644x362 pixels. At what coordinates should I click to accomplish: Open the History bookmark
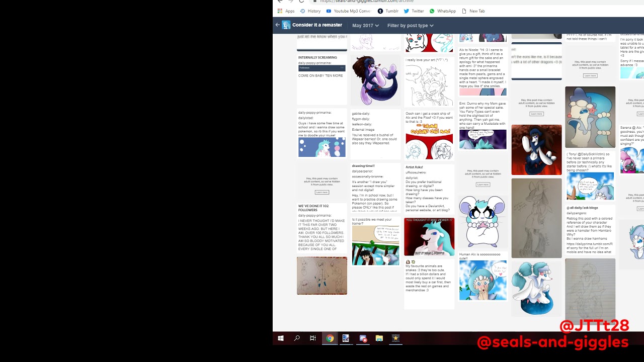coord(310,11)
